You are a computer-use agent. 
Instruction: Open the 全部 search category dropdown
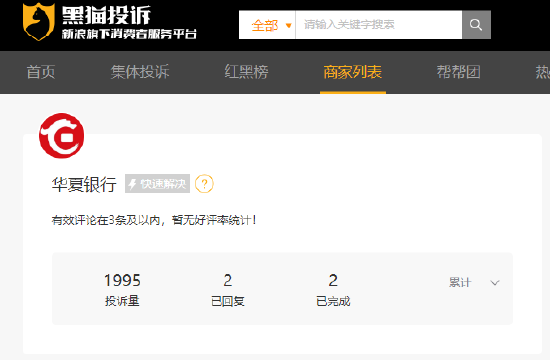[x=267, y=25]
